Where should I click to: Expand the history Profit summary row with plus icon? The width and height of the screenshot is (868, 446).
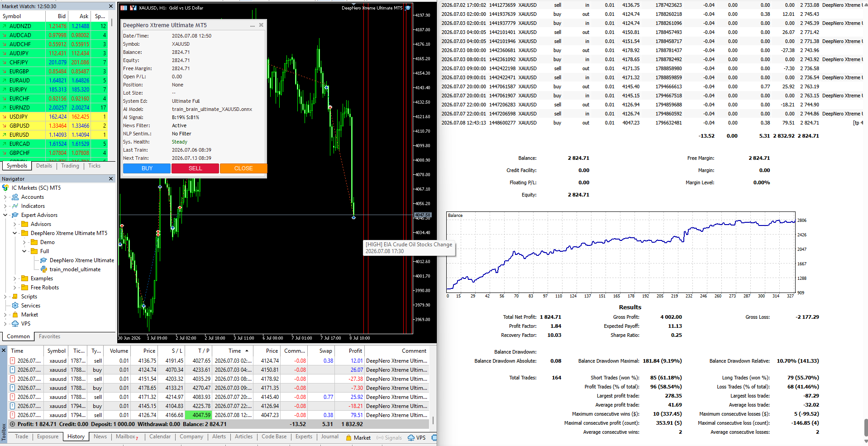13,424
